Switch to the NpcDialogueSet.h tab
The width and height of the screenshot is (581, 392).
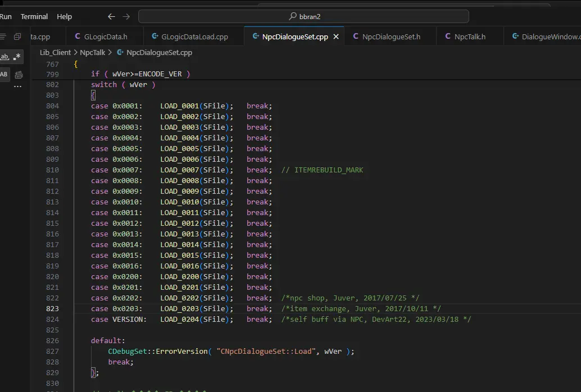[391, 37]
